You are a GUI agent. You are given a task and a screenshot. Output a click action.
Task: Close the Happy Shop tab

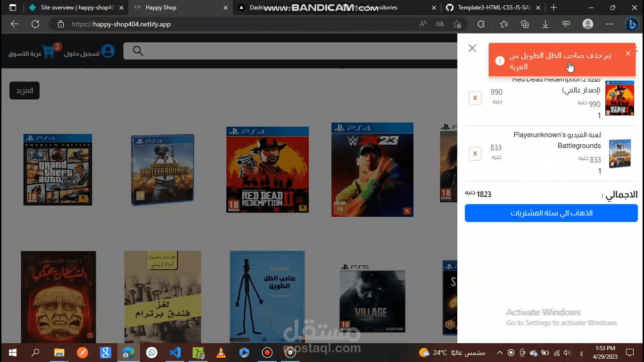pos(225,8)
